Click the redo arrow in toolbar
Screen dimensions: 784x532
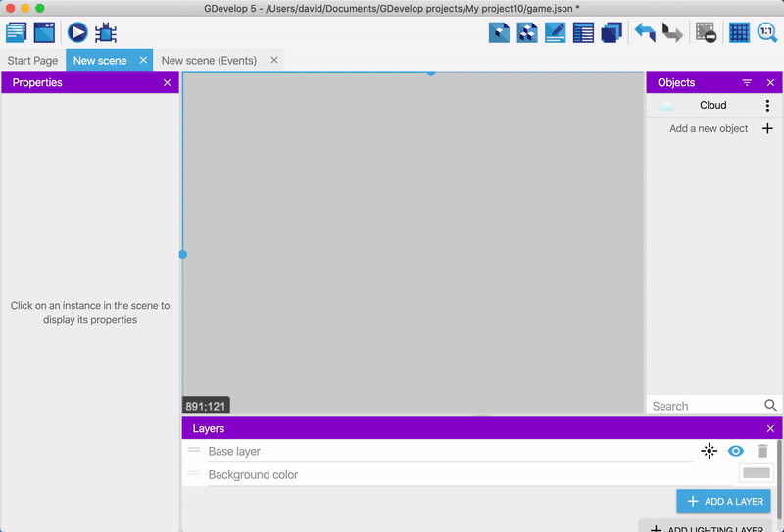click(672, 32)
